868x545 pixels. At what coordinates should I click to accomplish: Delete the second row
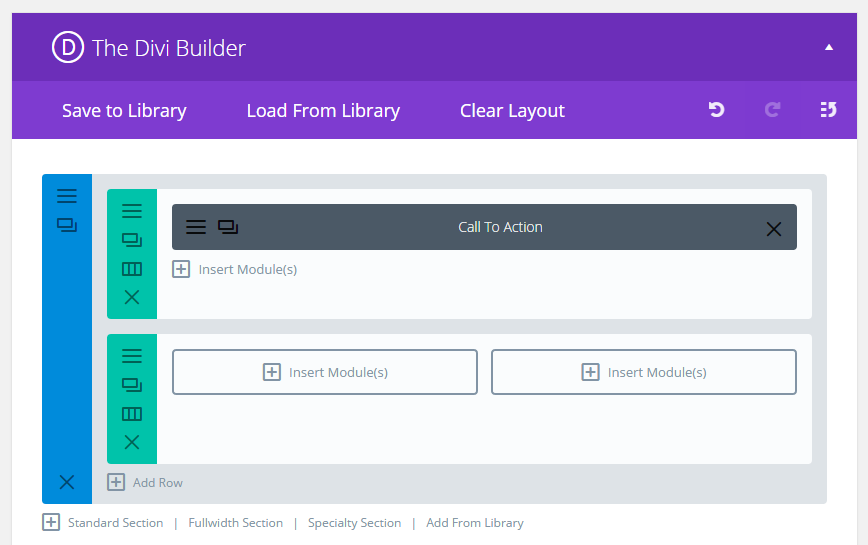(x=132, y=442)
